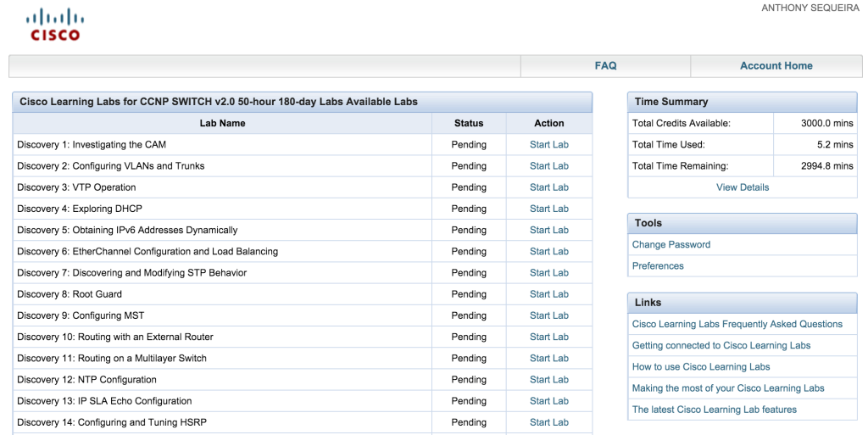Screen dimensions: 868x435
Task: Click the Status column header
Action: click(469, 124)
